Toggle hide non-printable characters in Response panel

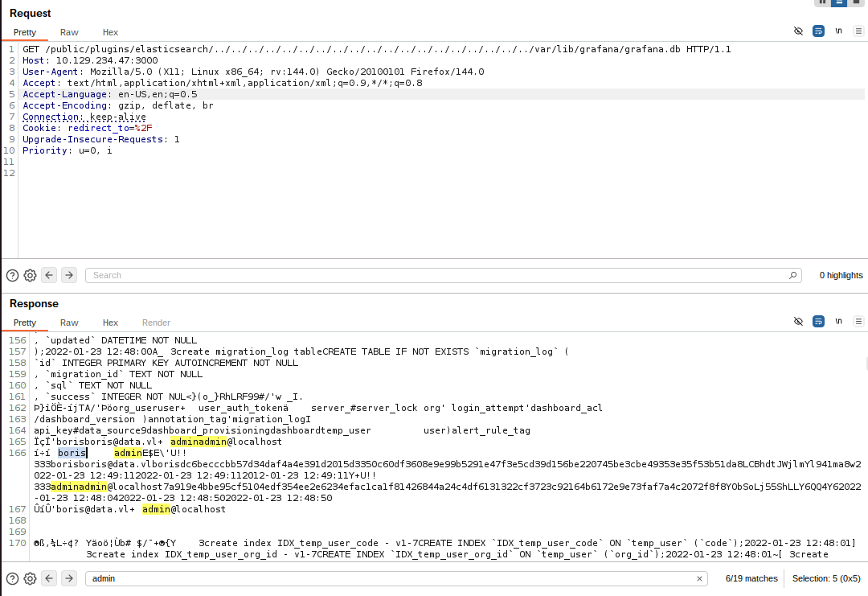point(798,321)
